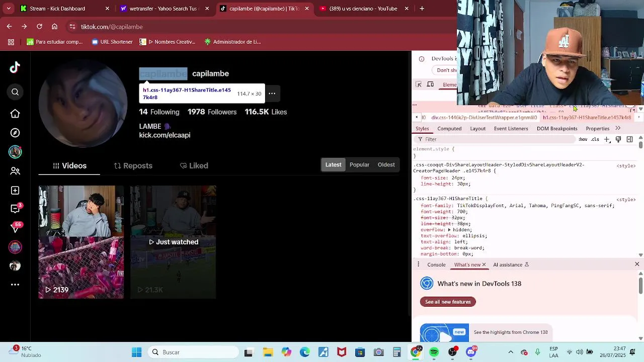This screenshot has width=644, height=362.
Task: Open the URL Shortener bookmark
Action: 112,42
